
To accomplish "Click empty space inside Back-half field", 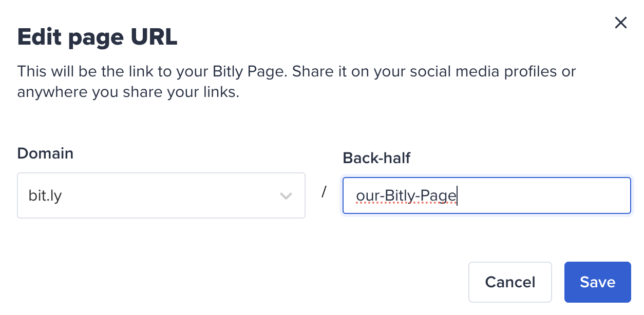I will [544, 195].
